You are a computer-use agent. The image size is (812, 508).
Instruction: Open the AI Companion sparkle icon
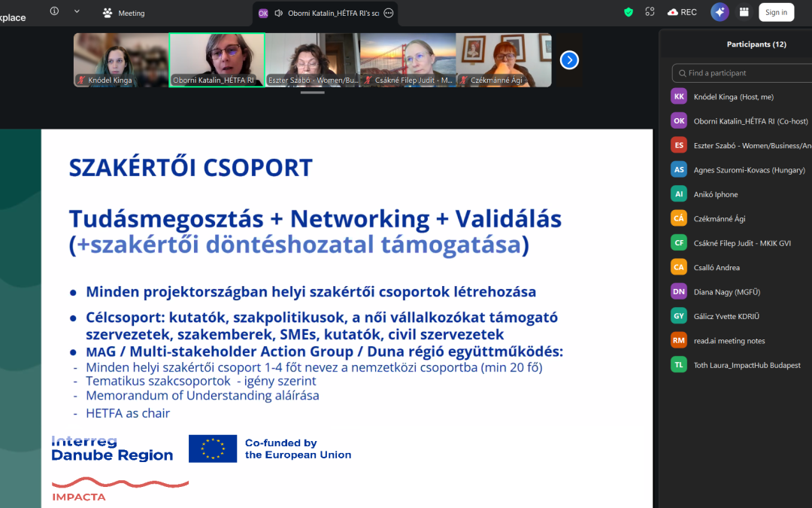[720, 12]
